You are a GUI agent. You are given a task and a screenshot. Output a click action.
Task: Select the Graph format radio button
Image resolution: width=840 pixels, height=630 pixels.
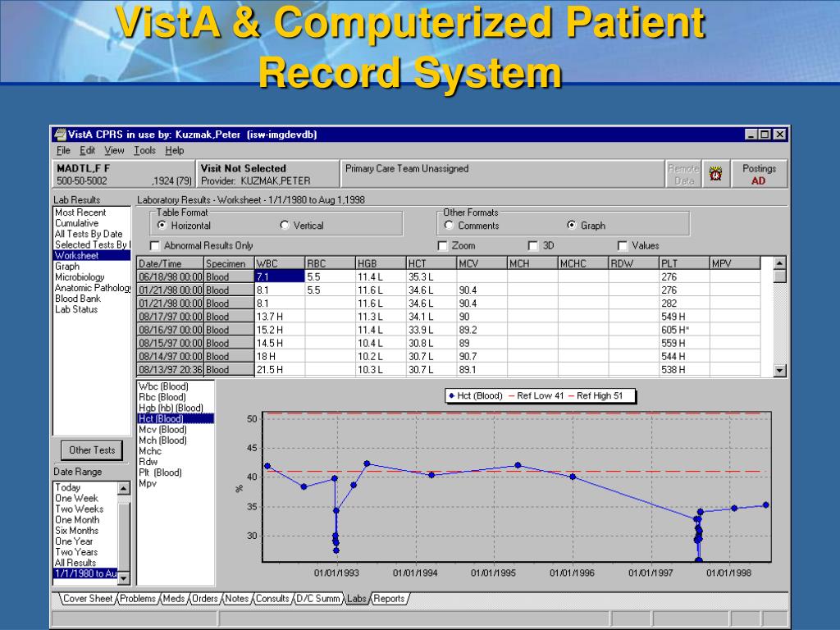572,226
